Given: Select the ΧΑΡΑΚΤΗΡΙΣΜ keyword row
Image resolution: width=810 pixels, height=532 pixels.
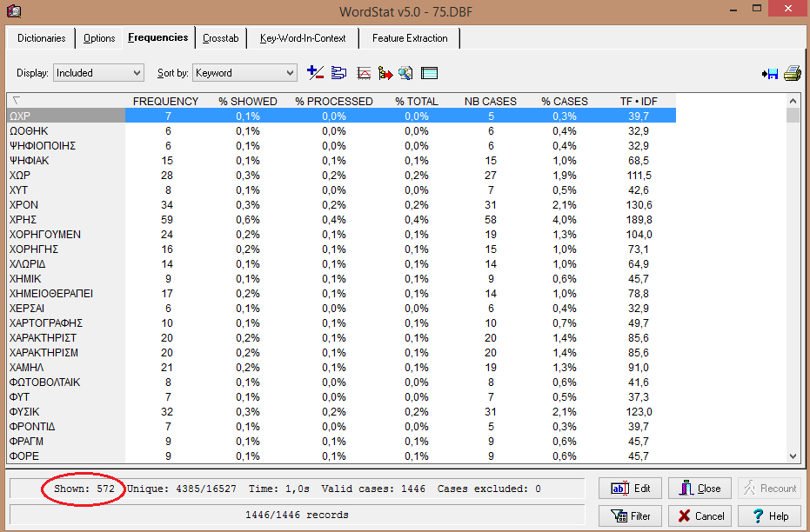Looking at the screenshot, I should pyautogui.click(x=341, y=352).
